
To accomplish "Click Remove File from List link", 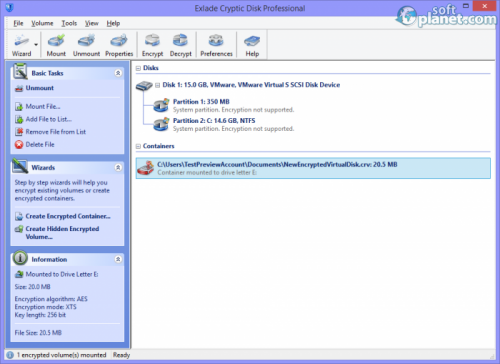I will 56,132.
